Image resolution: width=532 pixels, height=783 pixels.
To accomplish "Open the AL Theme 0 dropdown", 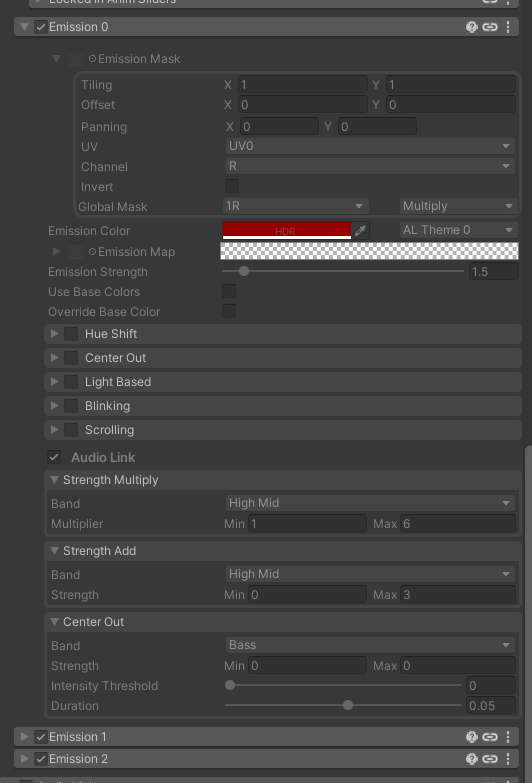I will click(x=458, y=230).
